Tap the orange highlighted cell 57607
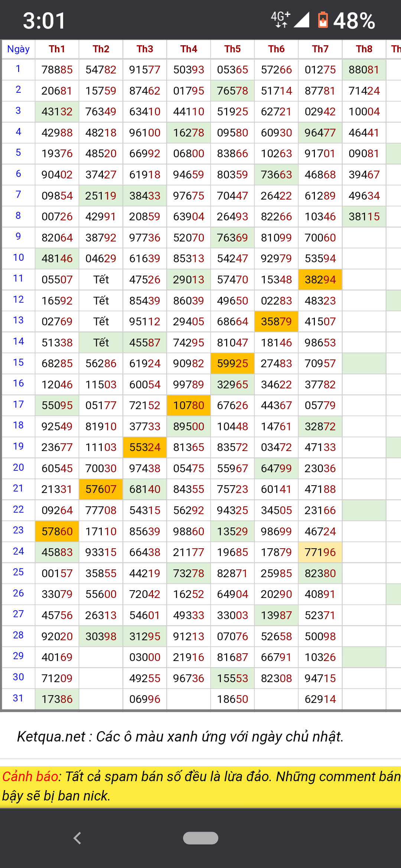The image size is (401, 868). click(101, 489)
